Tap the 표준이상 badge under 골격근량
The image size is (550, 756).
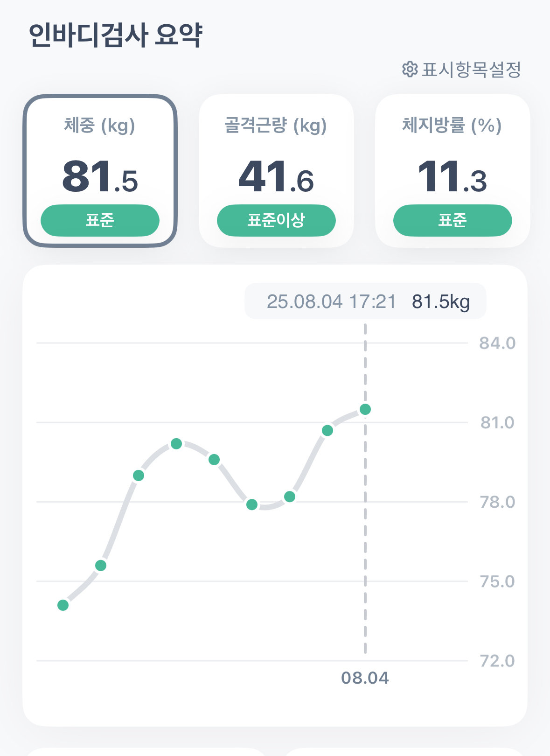276,220
